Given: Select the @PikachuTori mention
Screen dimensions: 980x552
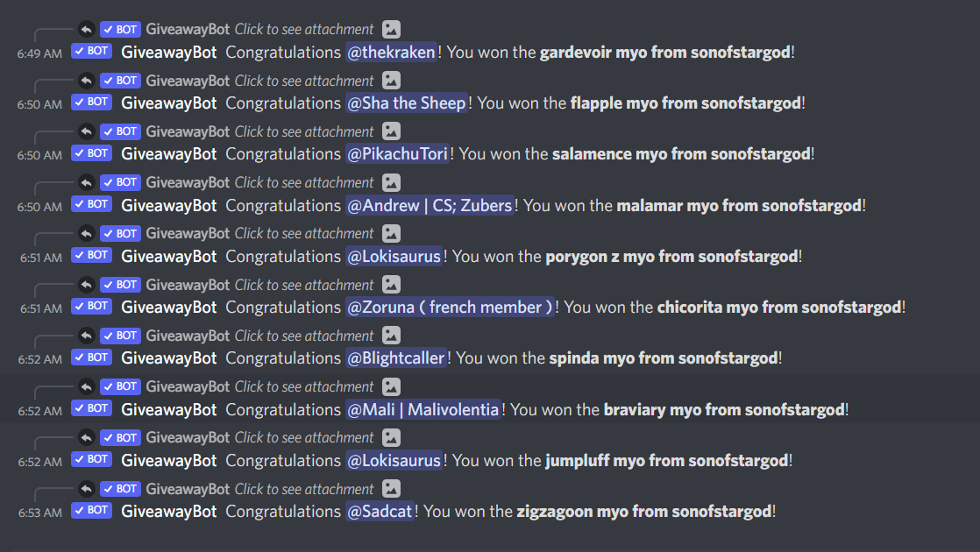Looking at the screenshot, I should click(398, 154).
